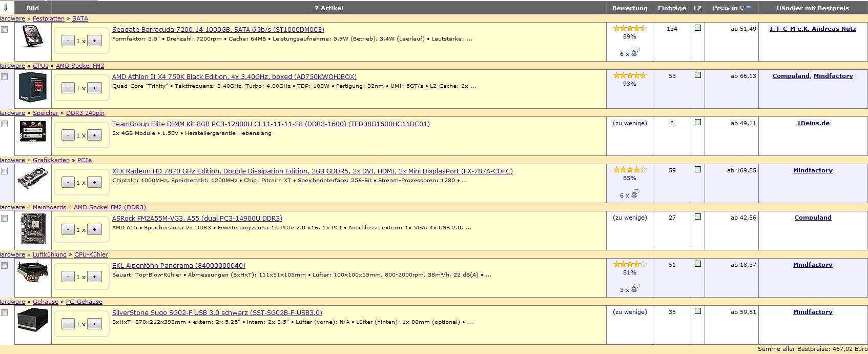The width and height of the screenshot is (868, 354).
Task: Tick the checkbox for TeamGroup Elite DIMM row
Action: point(5,124)
